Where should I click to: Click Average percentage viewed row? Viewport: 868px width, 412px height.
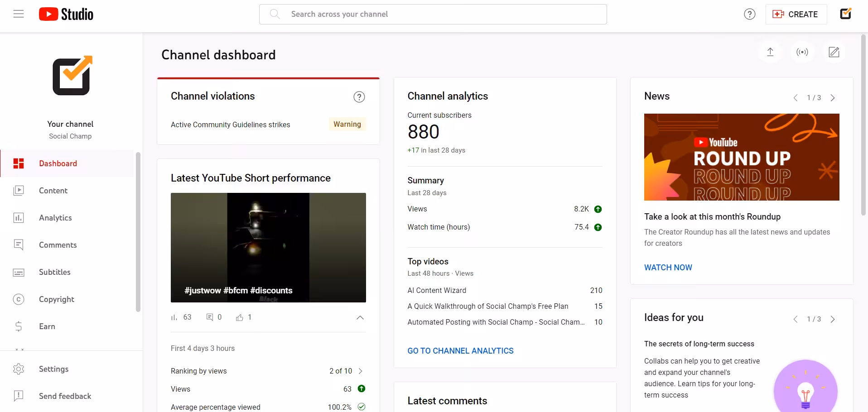[x=268, y=407]
